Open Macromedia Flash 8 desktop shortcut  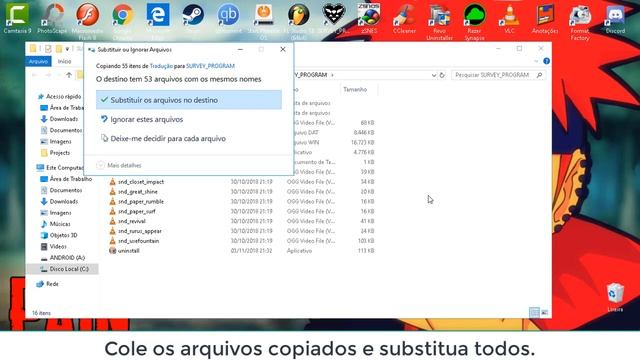click(87, 20)
